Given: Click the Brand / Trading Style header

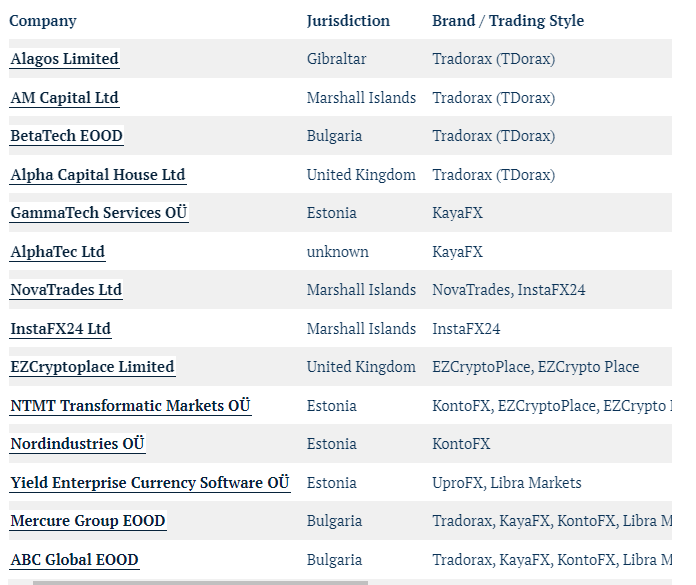Looking at the screenshot, I should click(x=508, y=21).
